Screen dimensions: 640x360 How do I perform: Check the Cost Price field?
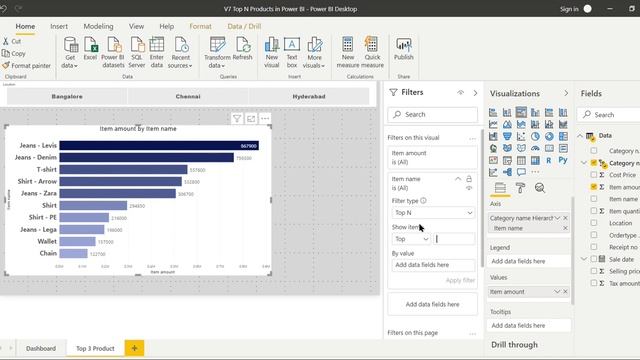pyautogui.click(x=594, y=175)
